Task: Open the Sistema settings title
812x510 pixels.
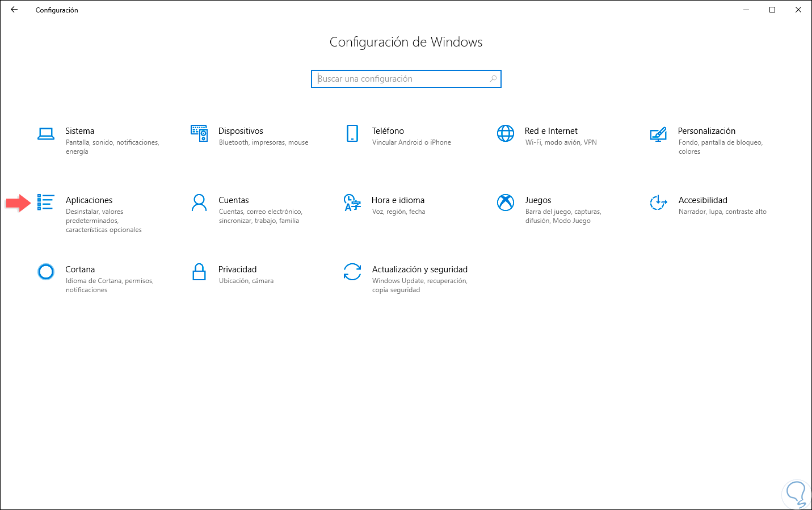Action: click(x=80, y=131)
